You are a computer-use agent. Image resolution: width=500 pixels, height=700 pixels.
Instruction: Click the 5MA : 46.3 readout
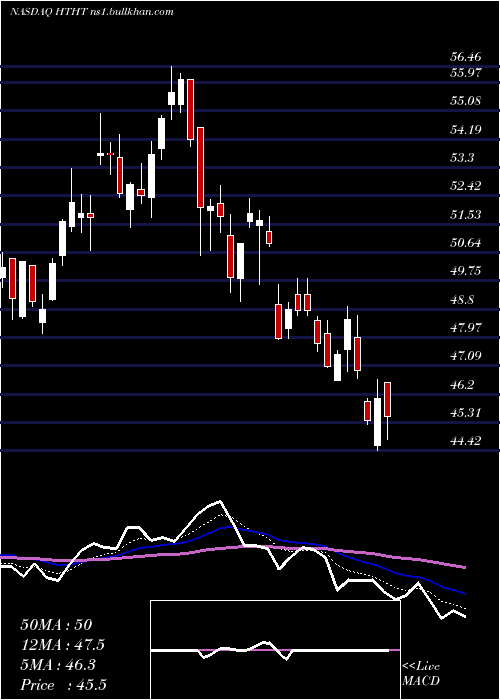pyautogui.click(x=58, y=665)
